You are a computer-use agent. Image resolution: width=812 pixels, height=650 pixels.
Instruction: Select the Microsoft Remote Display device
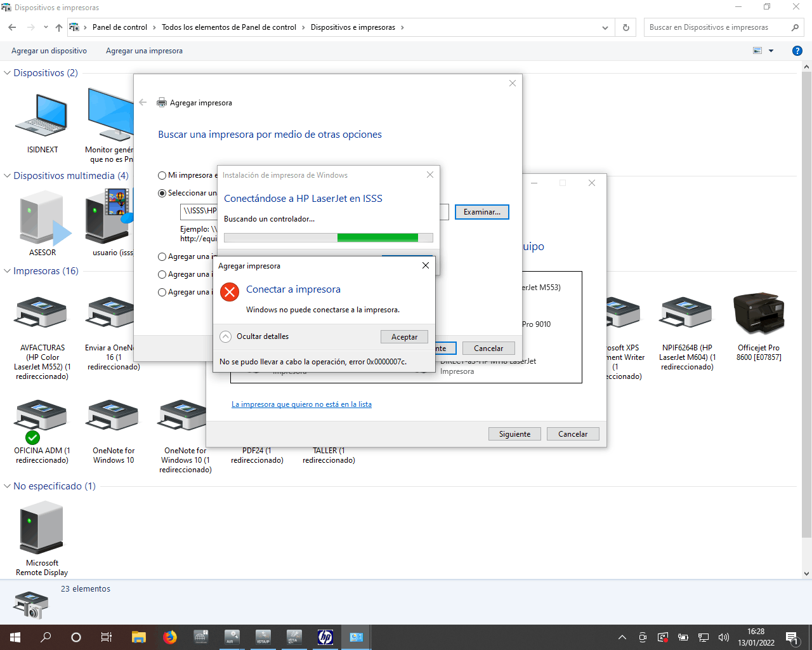pos(42,528)
